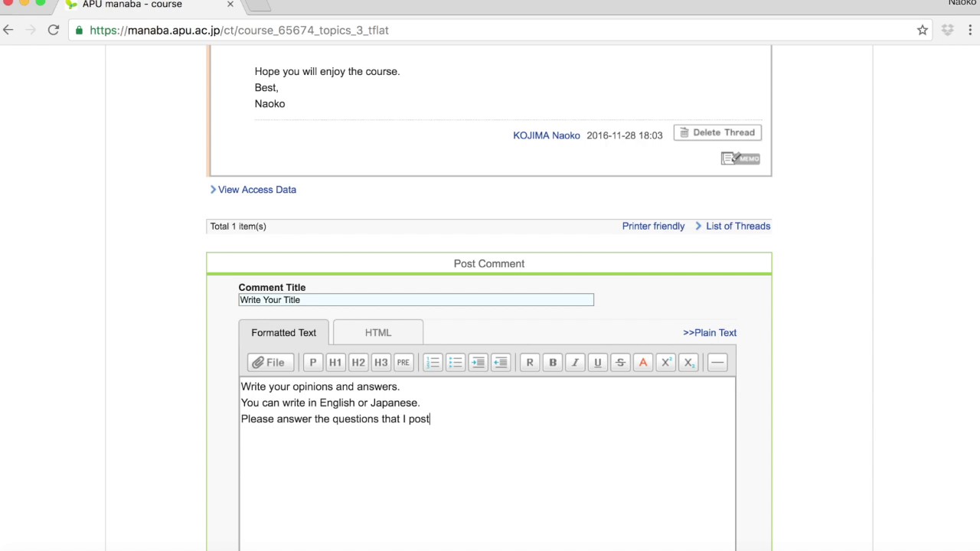
Task: Select the Formatted Text tab
Action: coord(283,333)
